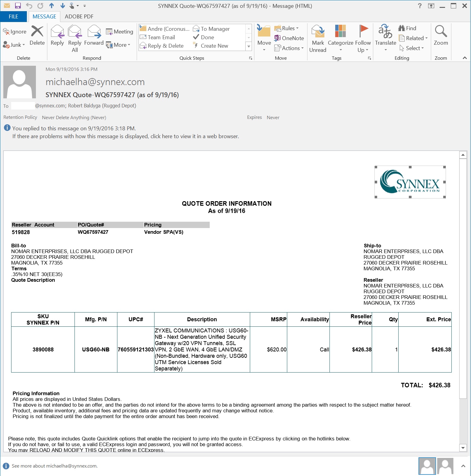Open the Related dropdown
Image resolution: width=471 pixels, height=476 pixels.
413,38
